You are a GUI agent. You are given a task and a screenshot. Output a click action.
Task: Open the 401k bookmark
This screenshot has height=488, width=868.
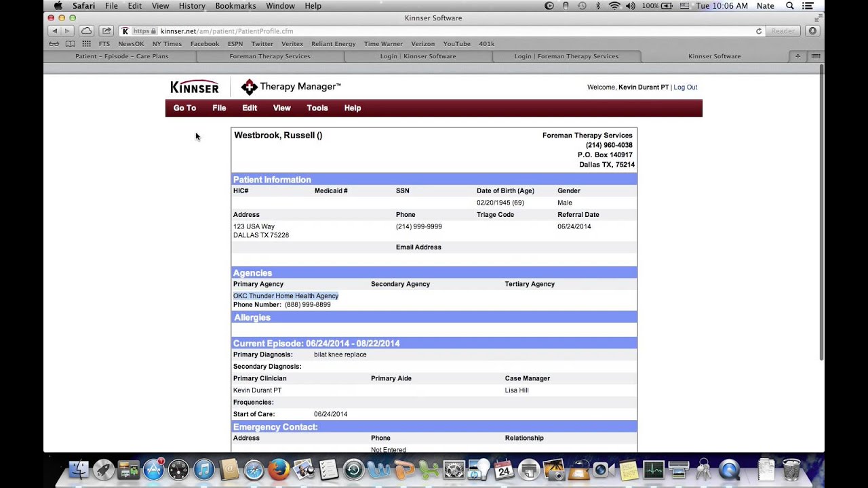pyautogui.click(x=486, y=44)
